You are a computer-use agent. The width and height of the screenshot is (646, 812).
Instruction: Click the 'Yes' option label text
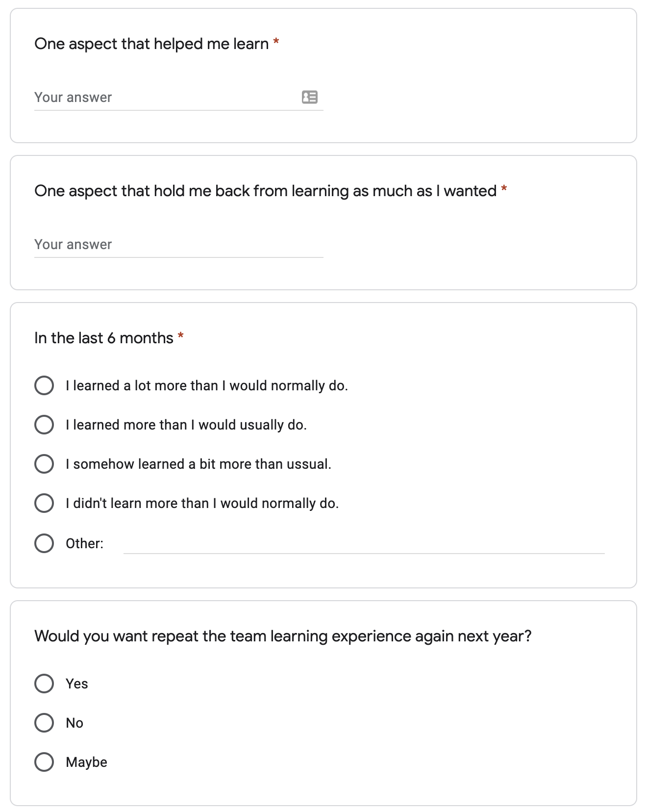(77, 684)
